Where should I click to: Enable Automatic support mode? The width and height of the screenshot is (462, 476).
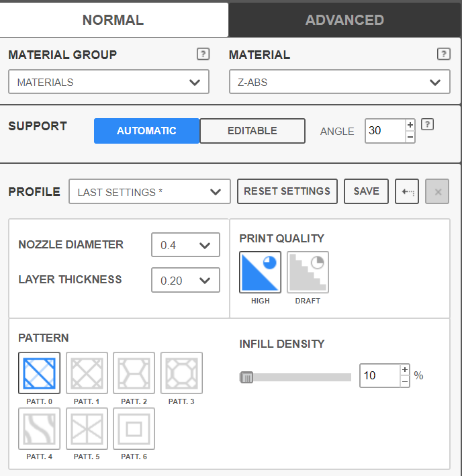click(146, 131)
